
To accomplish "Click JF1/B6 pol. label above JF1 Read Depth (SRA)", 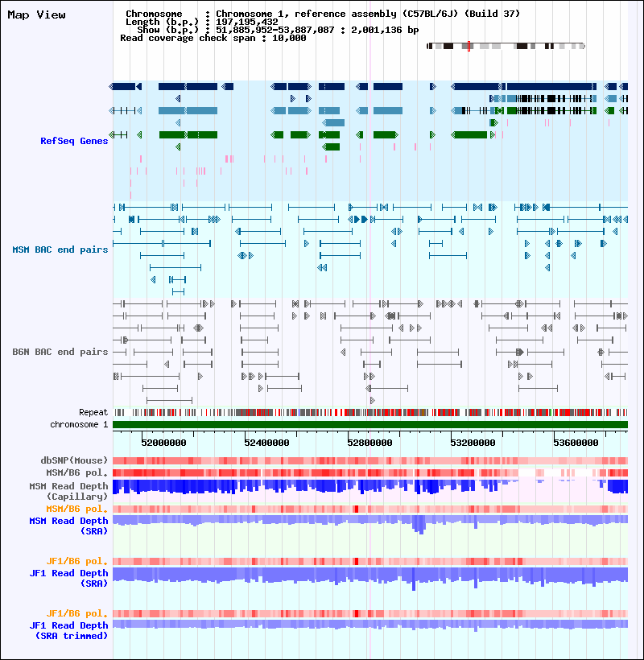I will (77, 561).
